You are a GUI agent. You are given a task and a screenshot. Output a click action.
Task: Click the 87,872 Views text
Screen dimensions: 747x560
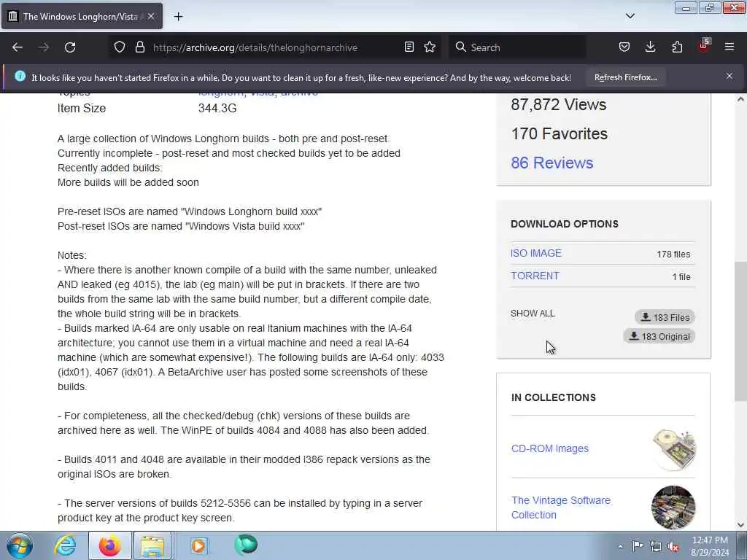[558, 105]
